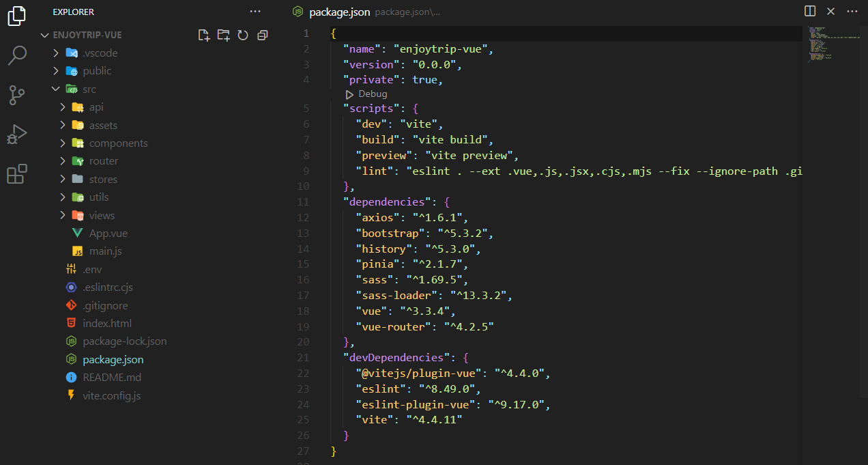
Task: Open the Extensions view
Action: 17,174
